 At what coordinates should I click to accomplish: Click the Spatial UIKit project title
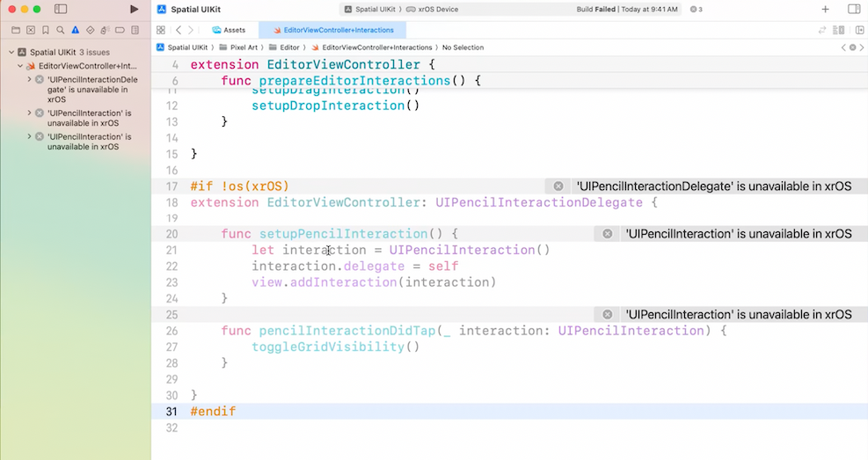pyautogui.click(x=196, y=9)
